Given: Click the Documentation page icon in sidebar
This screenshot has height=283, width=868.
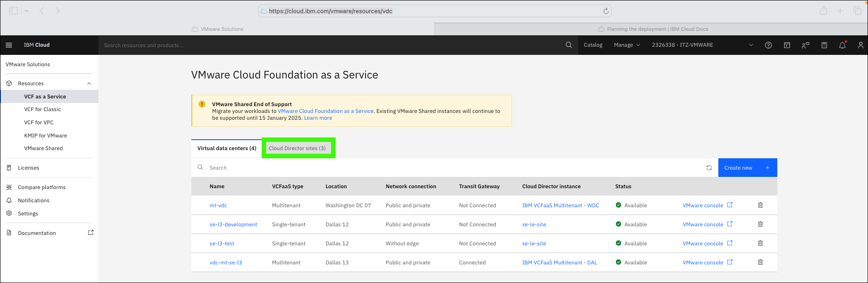Looking at the screenshot, I should pyautogui.click(x=9, y=233).
